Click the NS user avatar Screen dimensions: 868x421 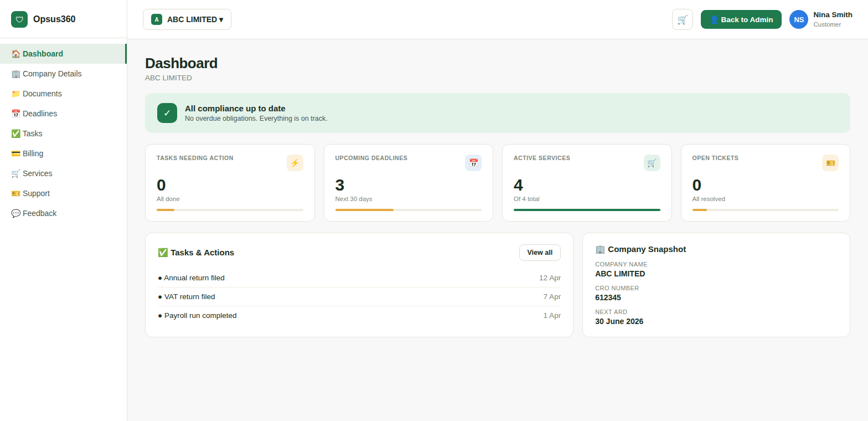799,19
